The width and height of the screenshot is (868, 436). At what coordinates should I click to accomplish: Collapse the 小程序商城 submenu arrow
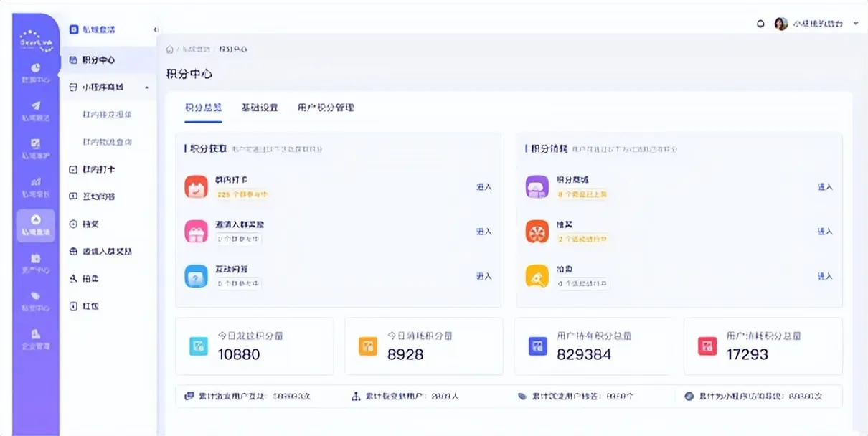coord(147,87)
